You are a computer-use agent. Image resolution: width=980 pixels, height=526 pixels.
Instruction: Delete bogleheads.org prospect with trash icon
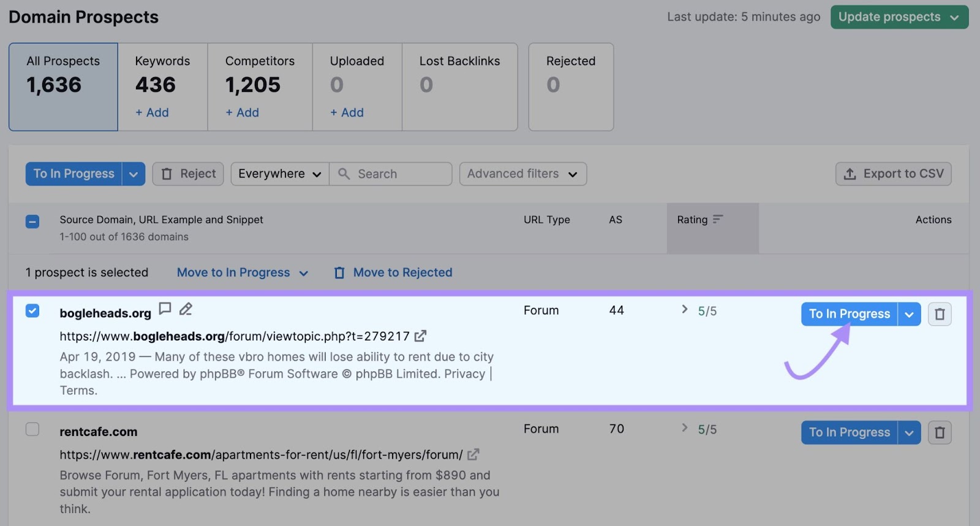(940, 314)
